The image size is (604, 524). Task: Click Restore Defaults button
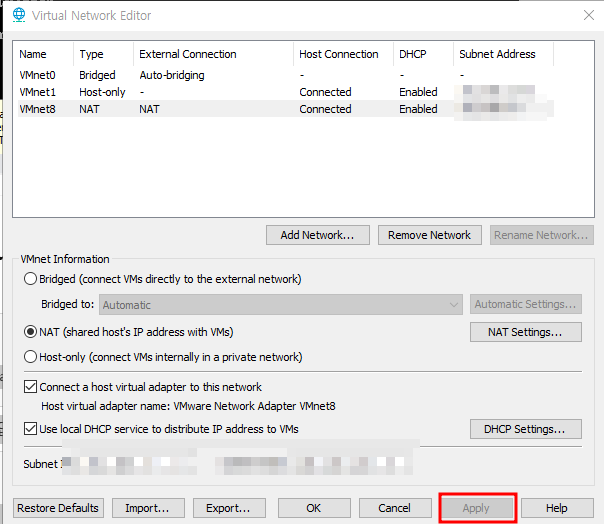[x=58, y=508]
